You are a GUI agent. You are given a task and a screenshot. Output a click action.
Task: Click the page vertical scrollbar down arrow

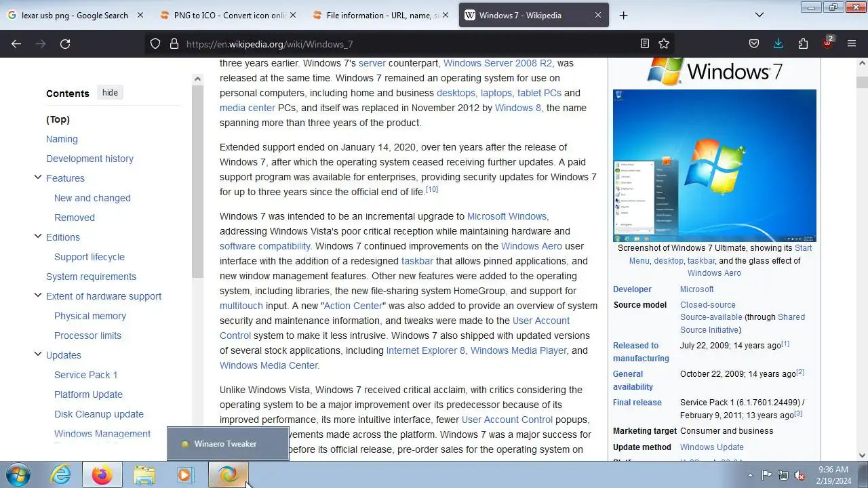[862, 455]
